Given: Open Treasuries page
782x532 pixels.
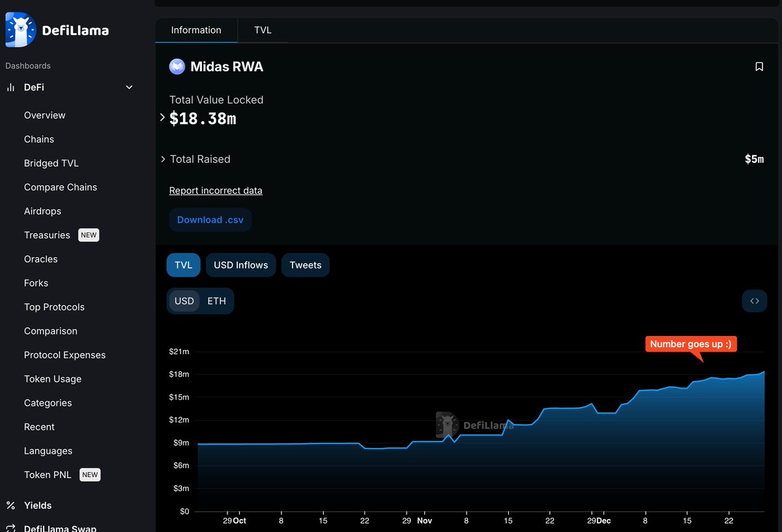Looking at the screenshot, I should pos(47,235).
